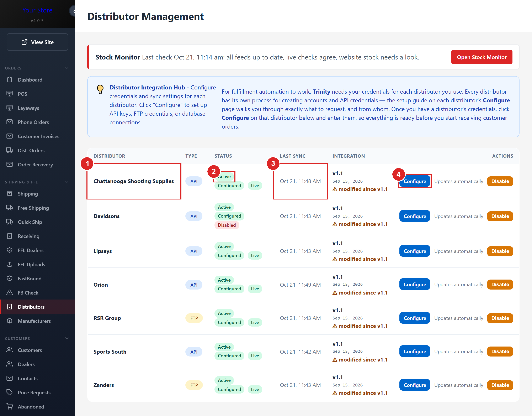Configure the RSR Group distributor
The image size is (532, 416).
[415, 318]
